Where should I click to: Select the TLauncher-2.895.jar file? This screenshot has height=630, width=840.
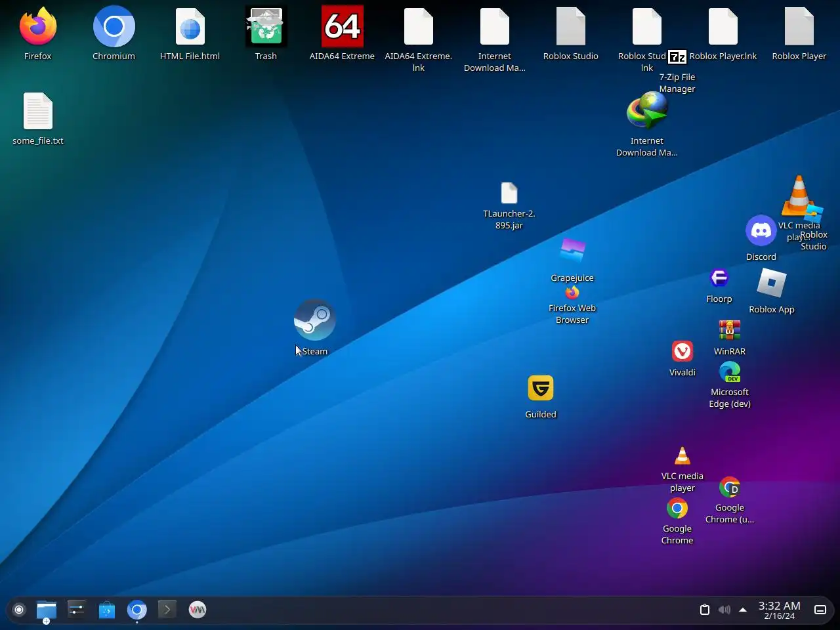509,193
